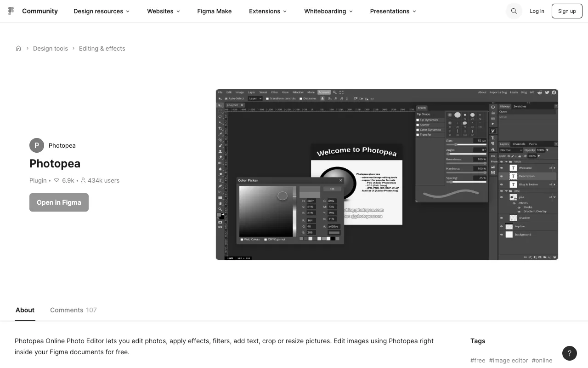Go to home via breadcrumb house icon

18,48
